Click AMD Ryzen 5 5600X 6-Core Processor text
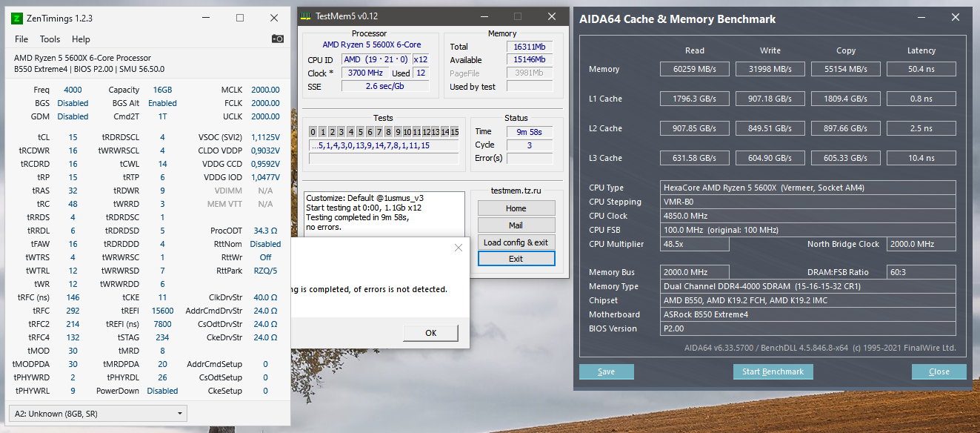This screenshot has height=433, width=980. (x=82, y=58)
